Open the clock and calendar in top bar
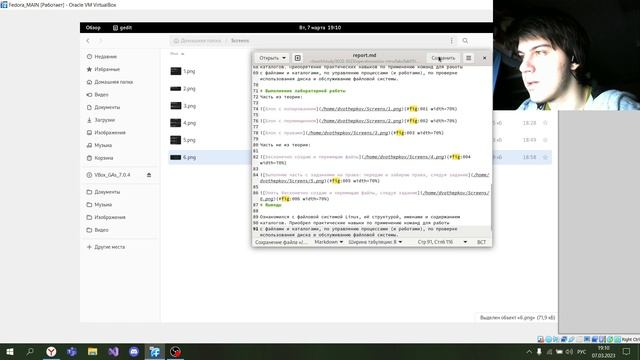 (320, 28)
